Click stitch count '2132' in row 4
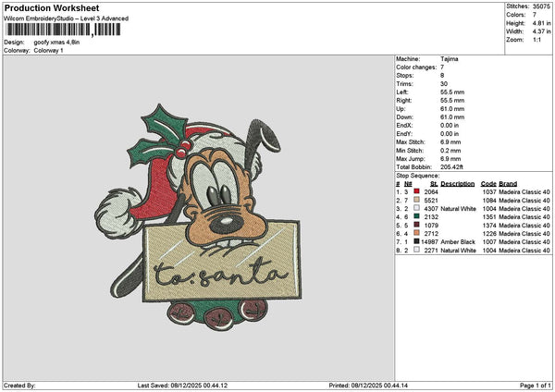The width and height of the screenshot is (555, 392). (431, 217)
